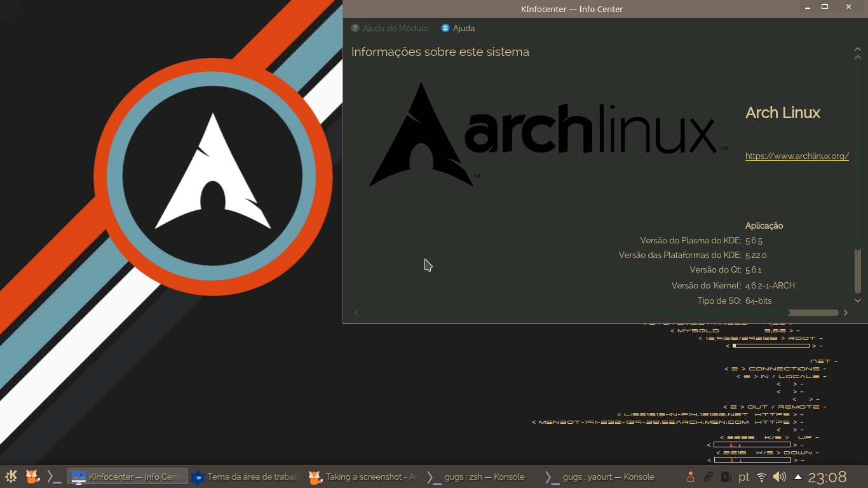868x488 pixels.
Task: Select the KDE Frameworks version 5.22.0
Action: tap(756, 255)
